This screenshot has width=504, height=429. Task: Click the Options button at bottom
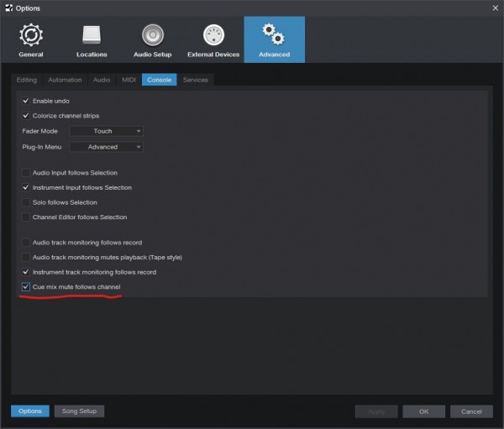(x=30, y=411)
